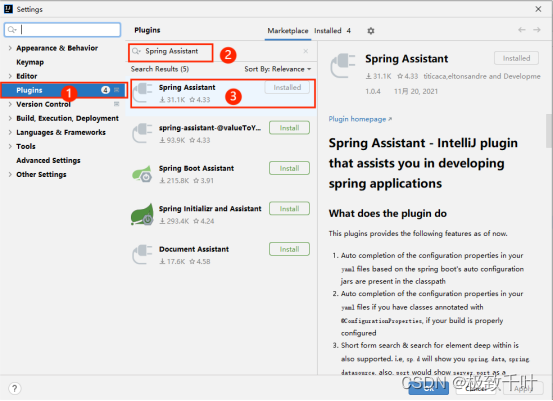Image resolution: width=553 pixels, height=401 pixels.
Task: Click Installed button in details panel
Action: point(516,58)
